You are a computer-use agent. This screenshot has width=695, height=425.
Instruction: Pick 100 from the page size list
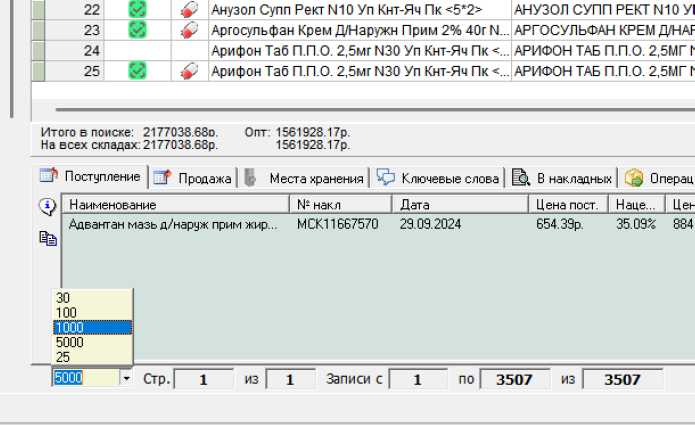[91, 313]
